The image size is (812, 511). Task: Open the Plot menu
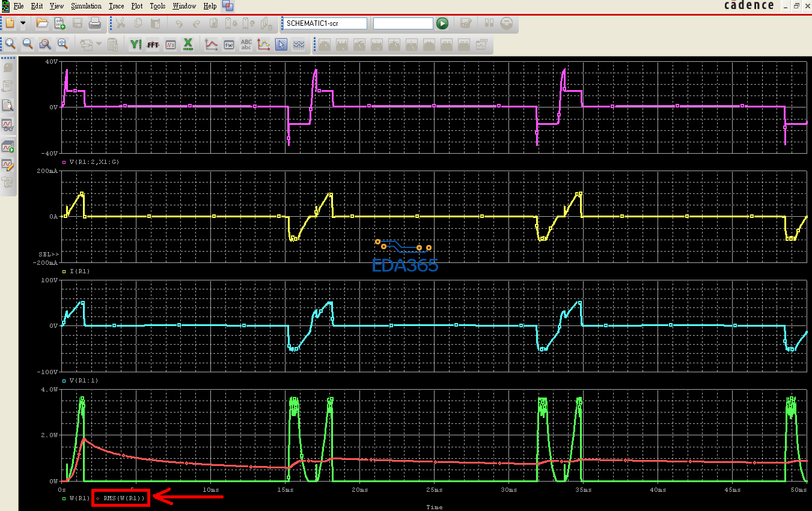click(137, 6)
